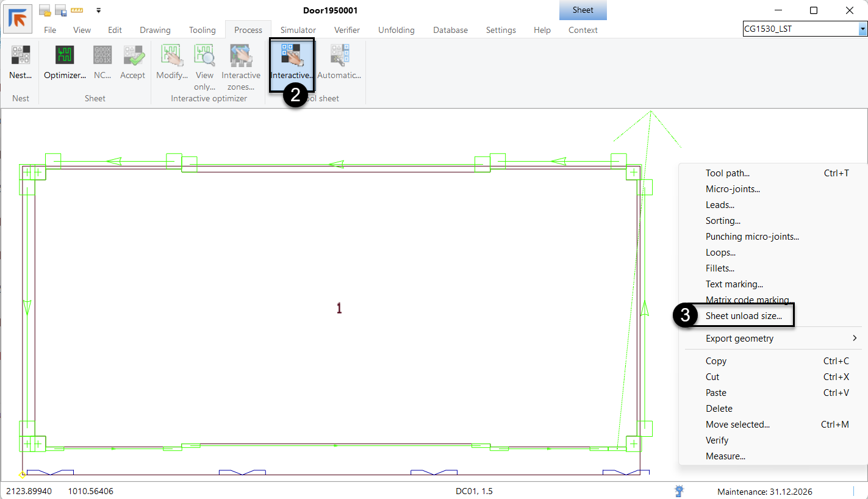Click part number 1 on the sheet
The image size is (868, 499).
[x=339, y=309]
